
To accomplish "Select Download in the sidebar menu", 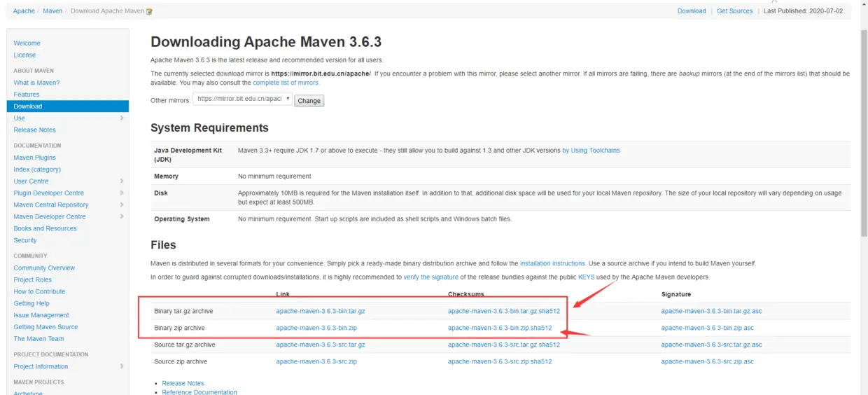I will click(x=68, y=106).
